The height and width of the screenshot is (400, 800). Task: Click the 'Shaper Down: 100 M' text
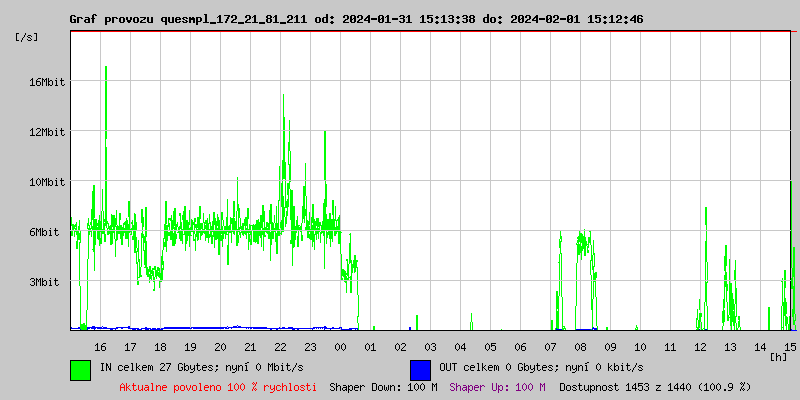point(383,386)
